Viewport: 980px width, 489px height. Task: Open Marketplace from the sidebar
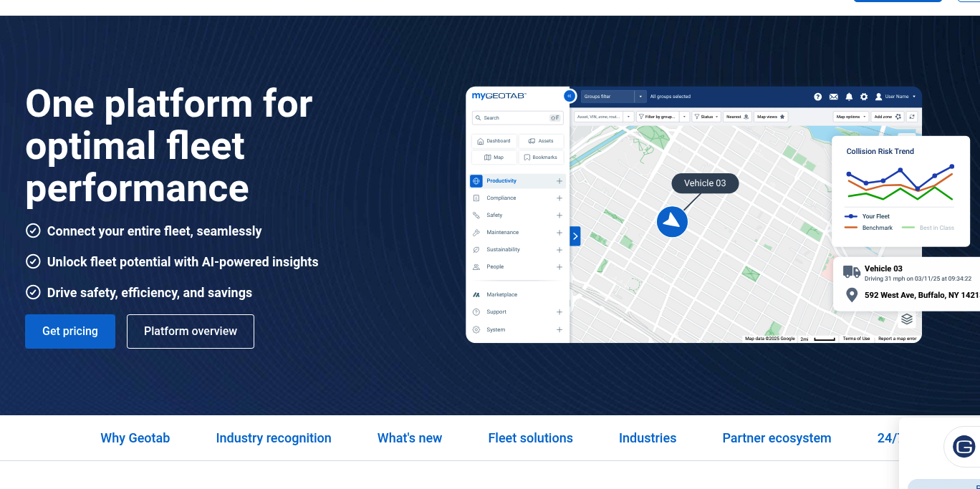pos(494,295)
